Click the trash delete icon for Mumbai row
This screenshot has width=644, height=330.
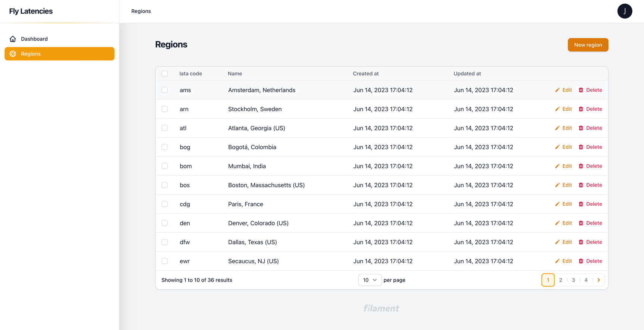[x=581, y=166]
